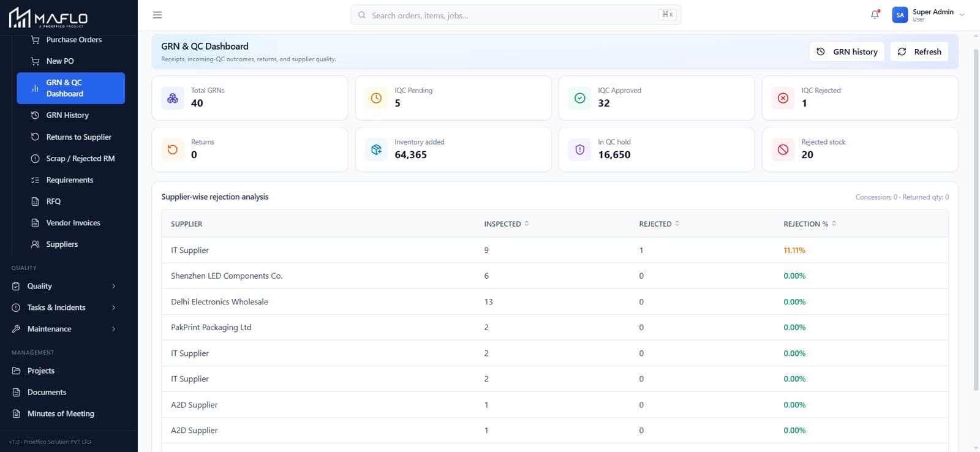Click the In QC hold value 16,650

point(614,154)
